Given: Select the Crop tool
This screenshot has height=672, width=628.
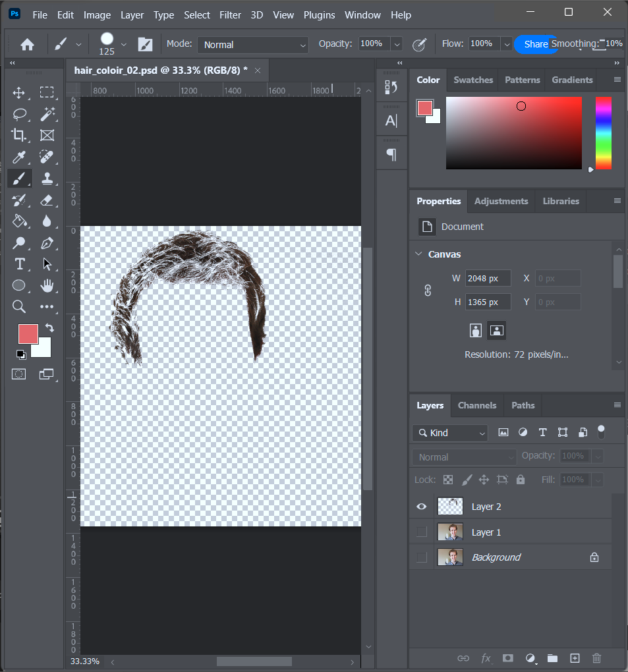Looking at the screenshot, I should point(19,136).
